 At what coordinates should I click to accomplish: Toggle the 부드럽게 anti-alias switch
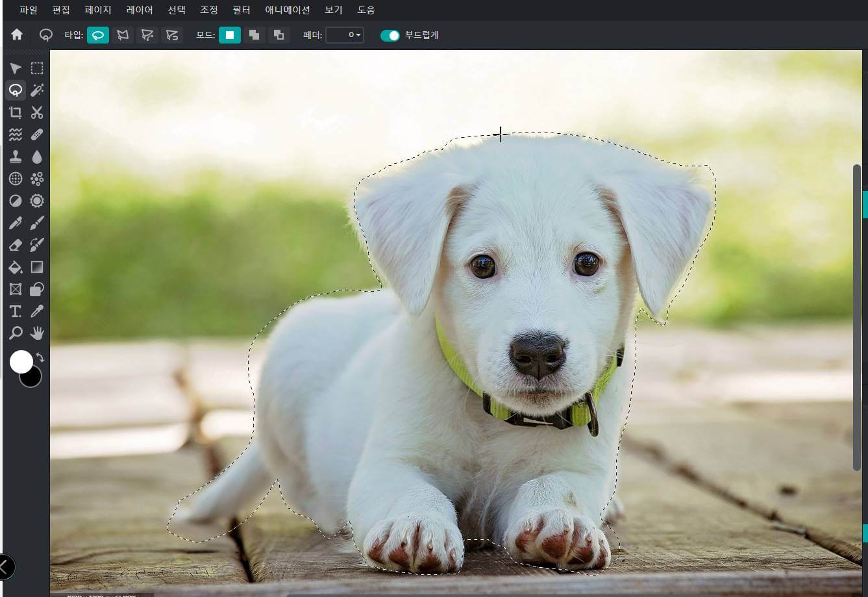pyautogui.click(x=390, y=36)
